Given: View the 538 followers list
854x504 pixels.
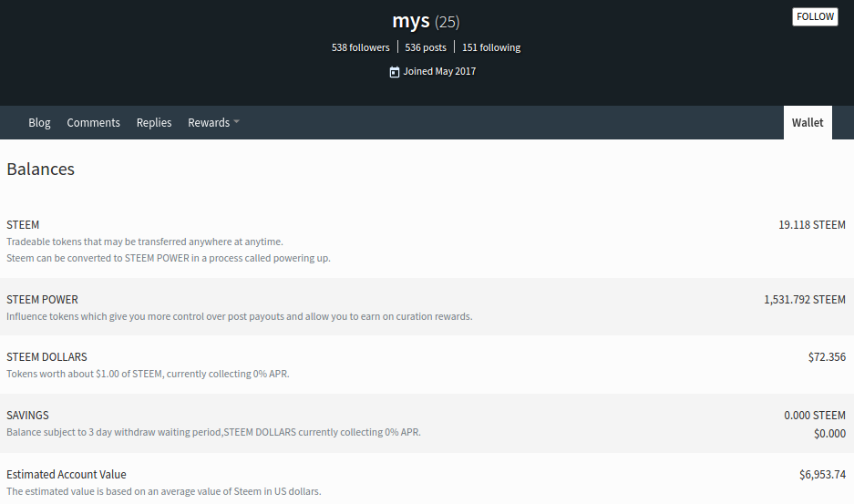Looking at the screenshot, I should coord(361,47).
